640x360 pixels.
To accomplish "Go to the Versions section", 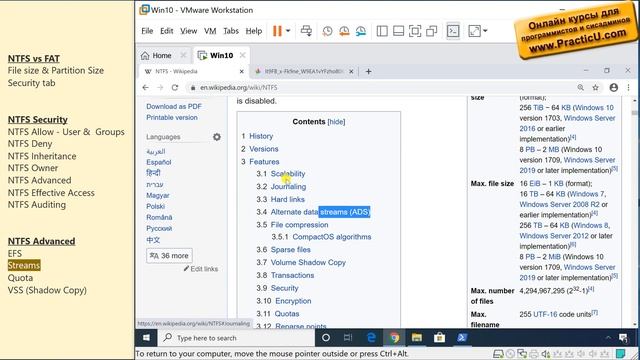I will tap(264, 149).
